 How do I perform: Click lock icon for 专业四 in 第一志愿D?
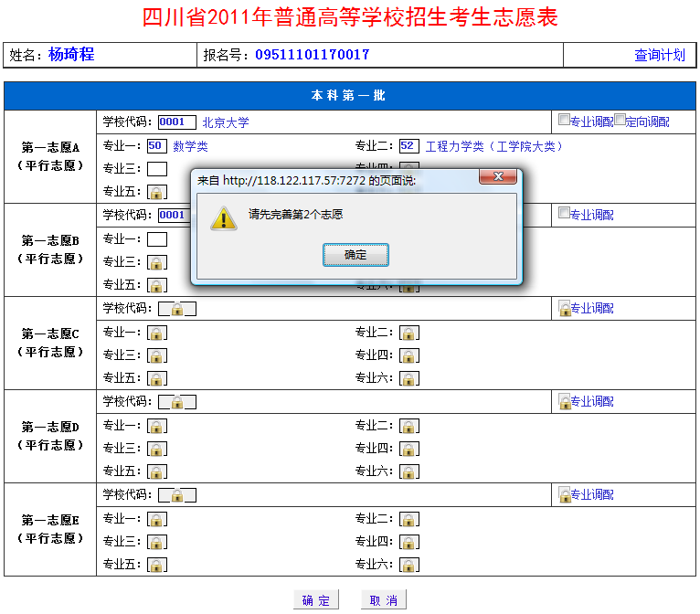(x=409, y=449)
